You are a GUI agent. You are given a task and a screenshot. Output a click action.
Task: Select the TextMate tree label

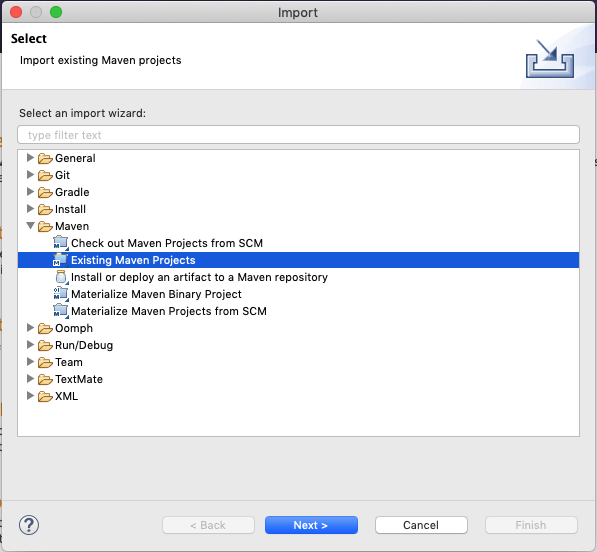[x=79, y=379]
